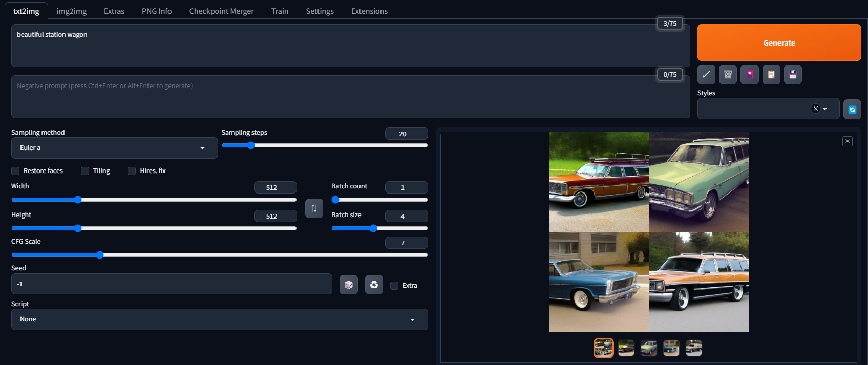Click the dice random seed icon

[x=349, y=285]
